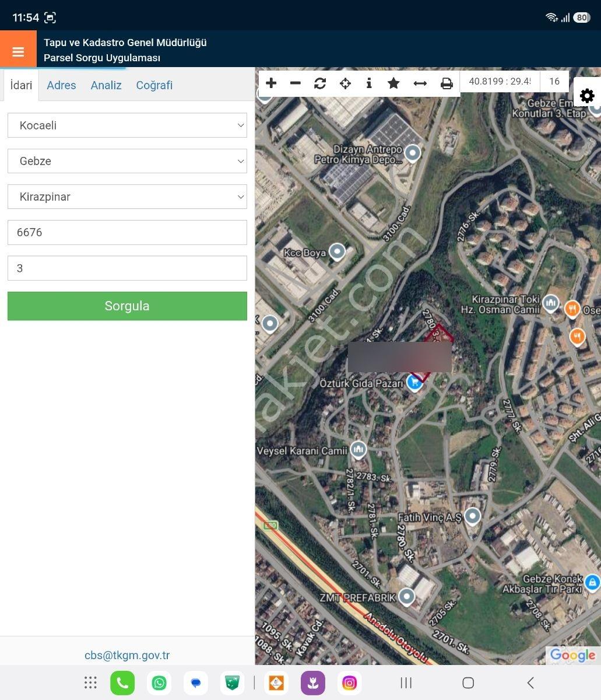Open the green Phone app
Screen dimensions: 601x700
coord(122,683)
